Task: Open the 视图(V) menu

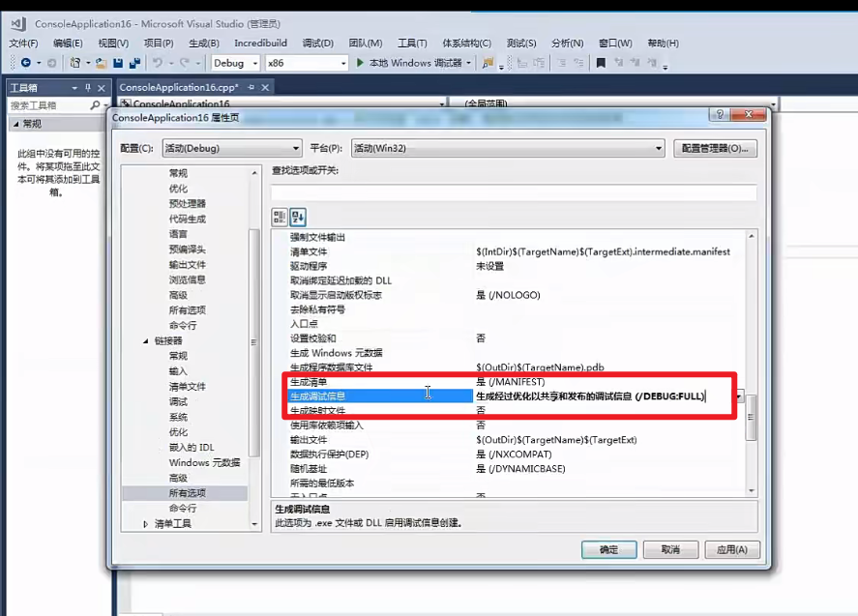Action: [113, 44]
